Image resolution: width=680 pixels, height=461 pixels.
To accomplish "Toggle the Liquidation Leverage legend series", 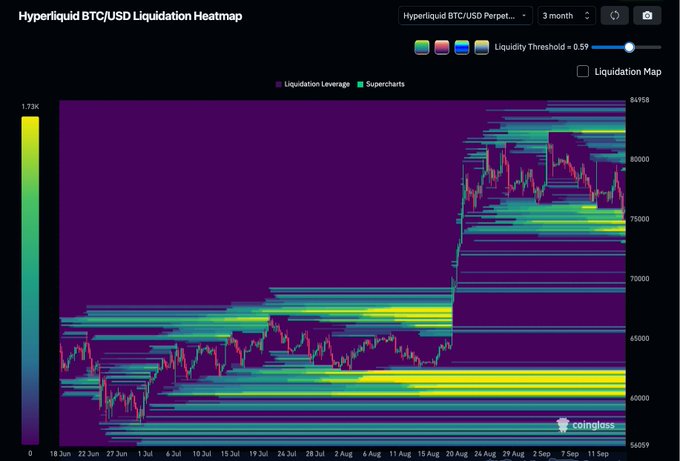I will click(x=313, y=84).
